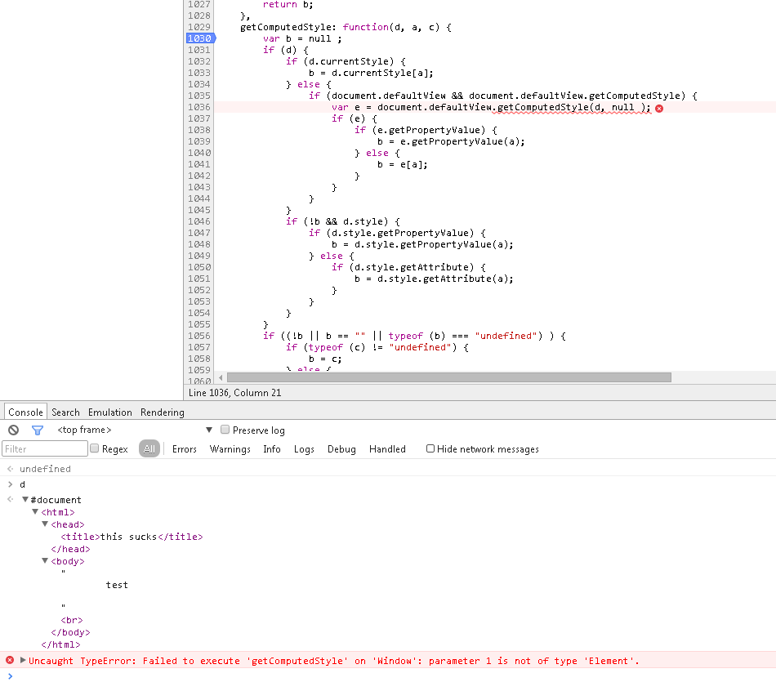This screenshot has height=700, width=776.
Task: Click the 'test' text node
Action: coord(117,585)
